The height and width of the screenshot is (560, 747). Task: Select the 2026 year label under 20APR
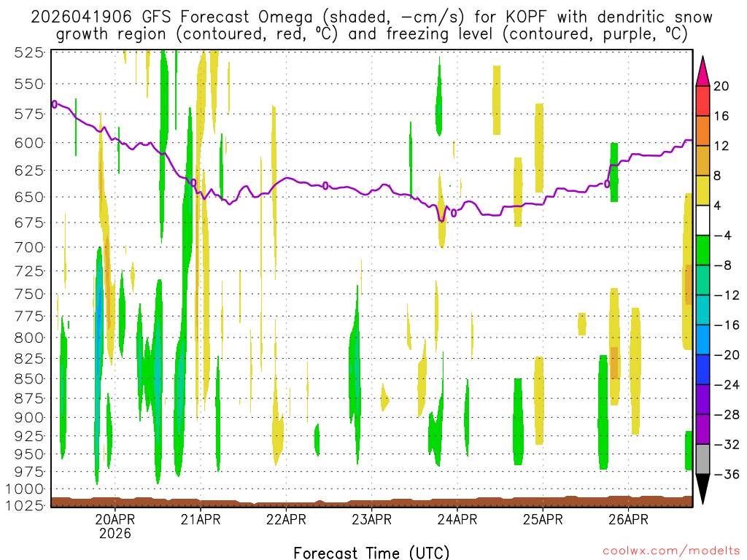115,533
